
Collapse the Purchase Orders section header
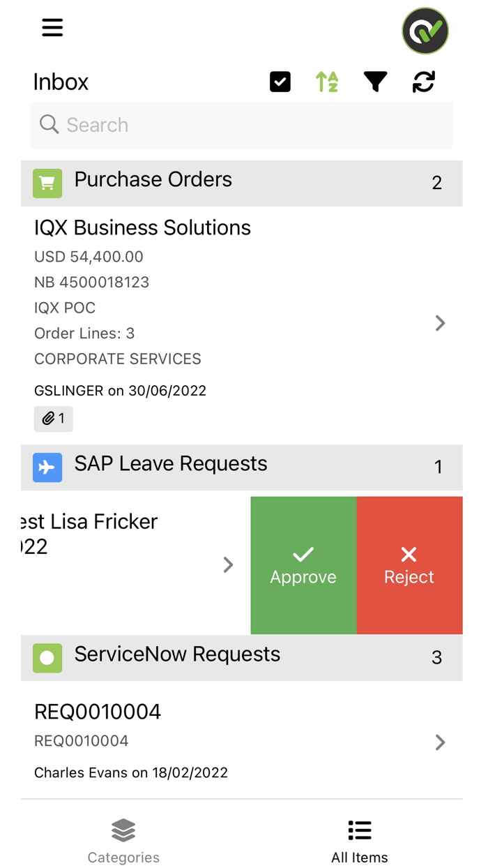(x=242, y=183)
